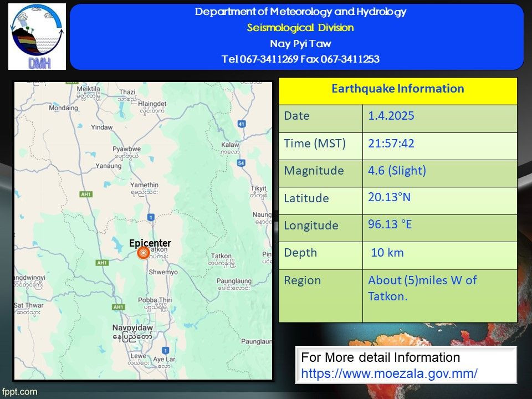Screen dimensions: 532x399
Task: Click the Time value 21:57:42
Action: 391,144
